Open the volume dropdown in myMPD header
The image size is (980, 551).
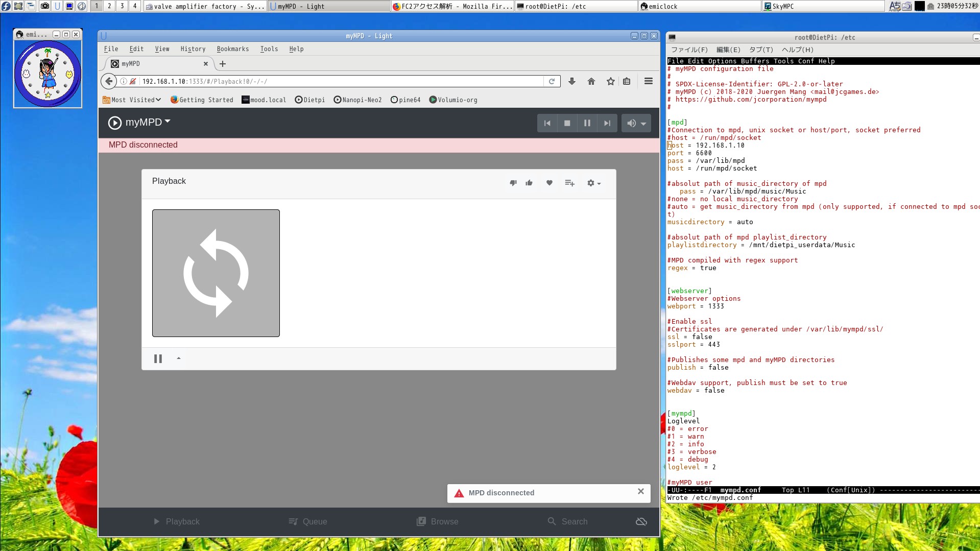636,123
